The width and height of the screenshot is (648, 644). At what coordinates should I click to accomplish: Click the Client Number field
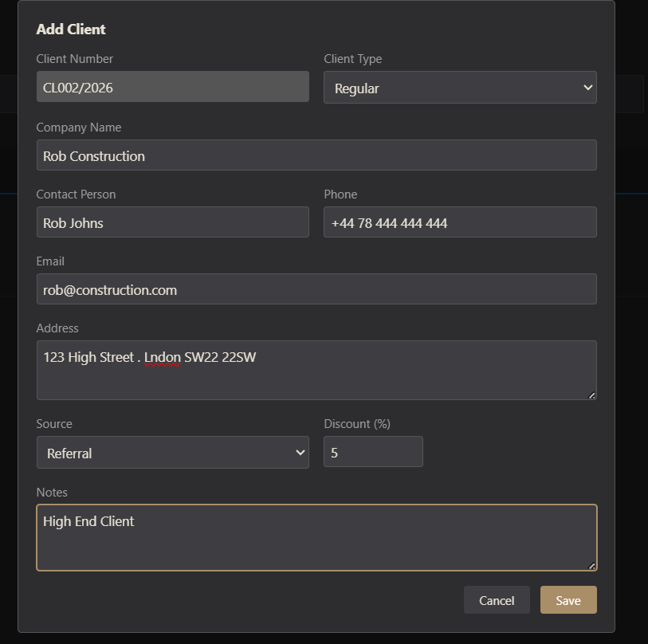click(x=172, y=87)
